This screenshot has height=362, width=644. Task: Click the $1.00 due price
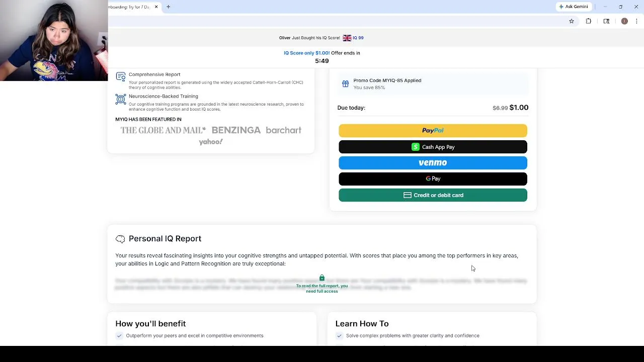519,108
